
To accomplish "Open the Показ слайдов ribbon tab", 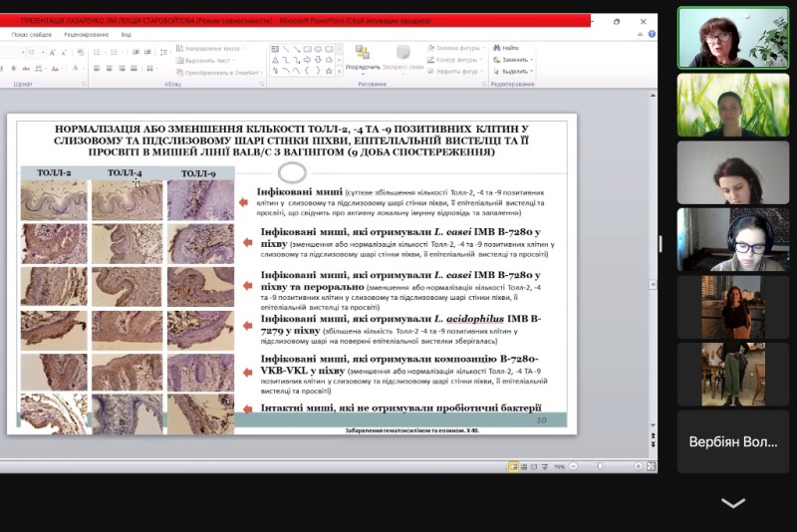I will tap(33, 34).
